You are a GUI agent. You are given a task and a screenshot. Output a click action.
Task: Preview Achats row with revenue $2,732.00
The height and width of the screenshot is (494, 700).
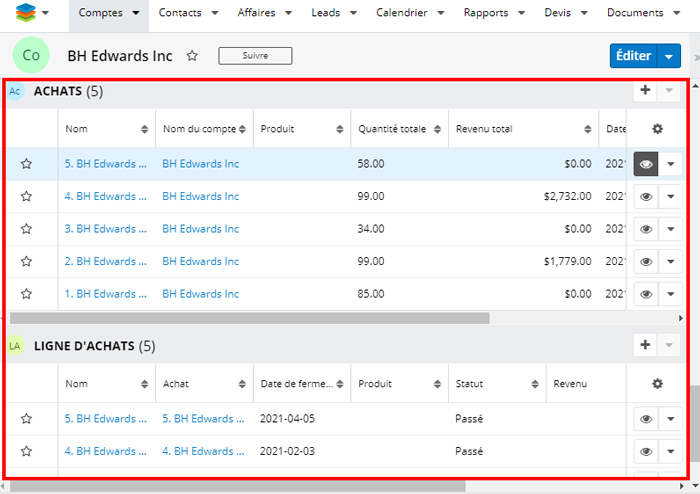pos(646,196)
